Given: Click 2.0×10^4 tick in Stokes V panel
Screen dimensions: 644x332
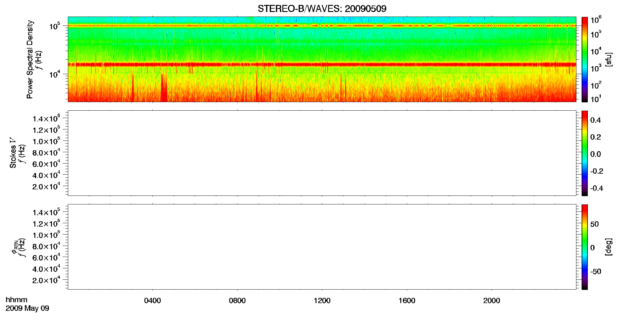Looking at the screenshot, I should point(46,186).
